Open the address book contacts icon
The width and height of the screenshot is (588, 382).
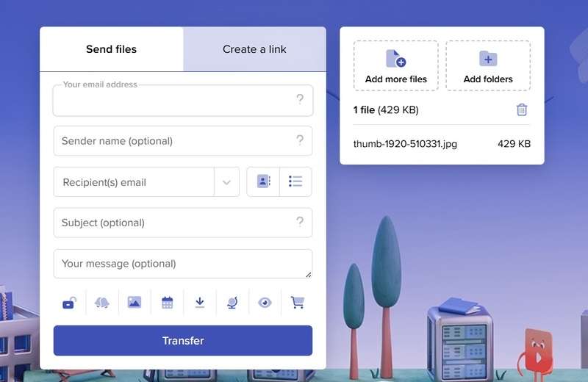tap(263, 181)
